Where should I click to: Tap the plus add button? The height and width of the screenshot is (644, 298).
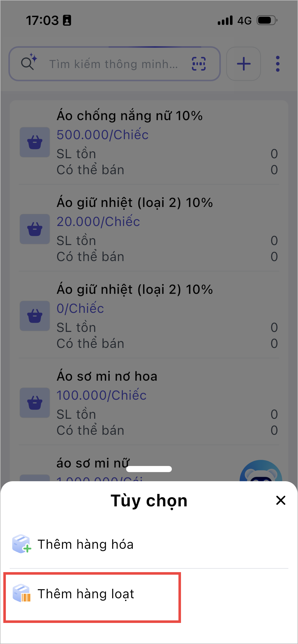click(243, 64)
